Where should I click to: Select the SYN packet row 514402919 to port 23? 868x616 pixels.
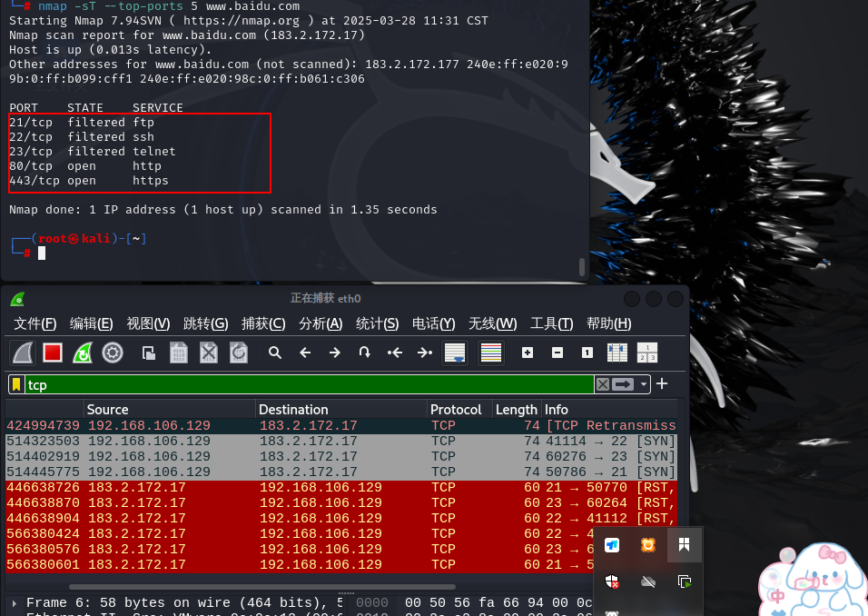coord(341,456)
